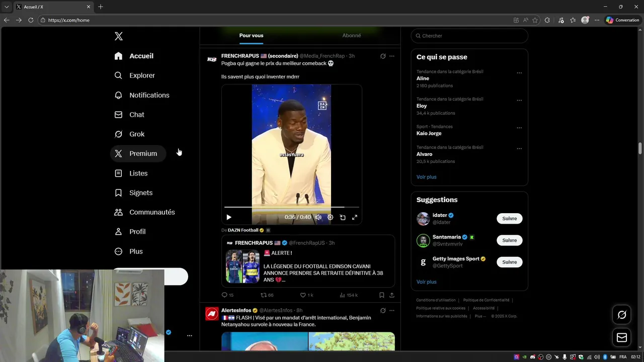Follow Santamaria with Suivre button
Image resolution: width=644 pixels, height=362 pixels.
click(509, 240)
